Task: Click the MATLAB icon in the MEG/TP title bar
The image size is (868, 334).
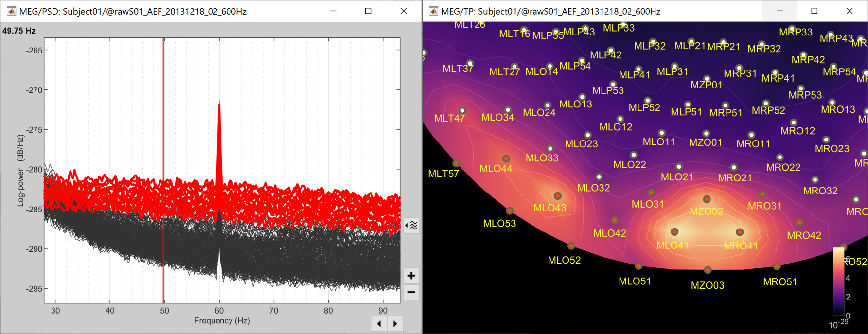Action: click(433, 11)
